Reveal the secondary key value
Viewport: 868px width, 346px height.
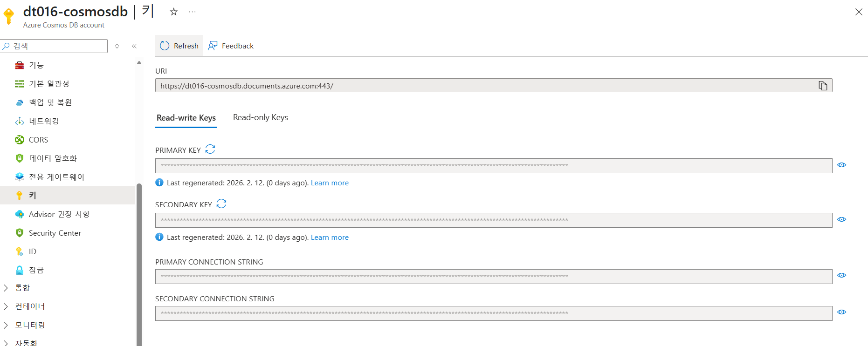pyautogui.click(x=841, y=219)
